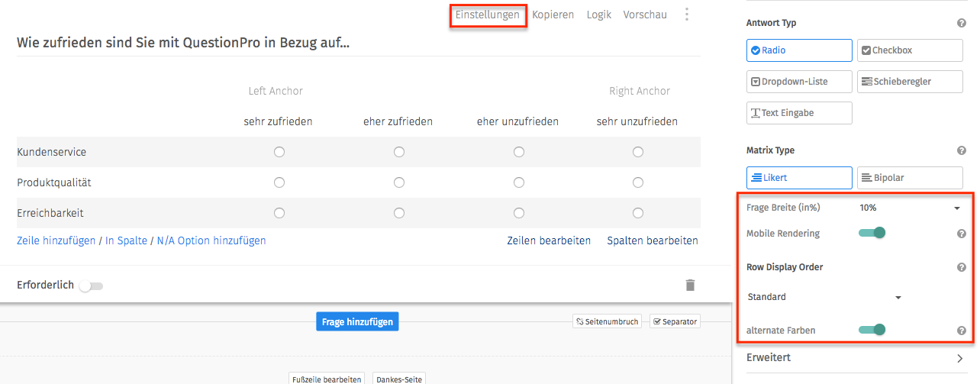Toggle the alternate Farben switch
Viewport: 980px width, 384px height.
coord(872,330)
